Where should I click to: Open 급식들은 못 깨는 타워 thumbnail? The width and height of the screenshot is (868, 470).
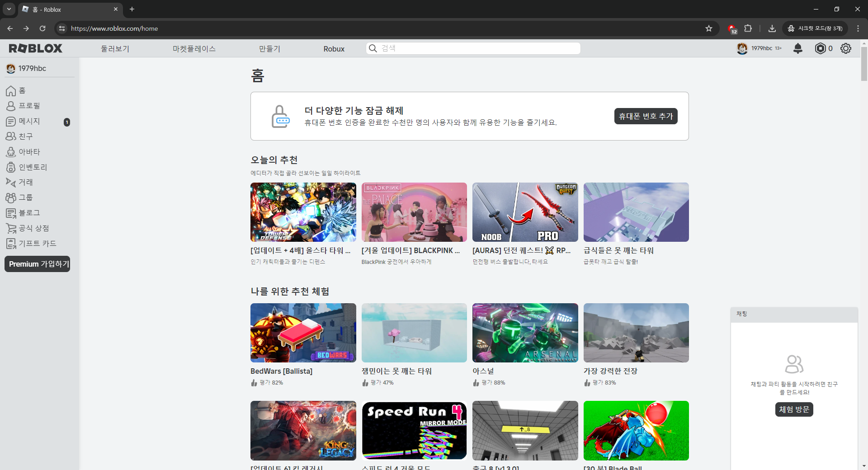pos(636,212)
